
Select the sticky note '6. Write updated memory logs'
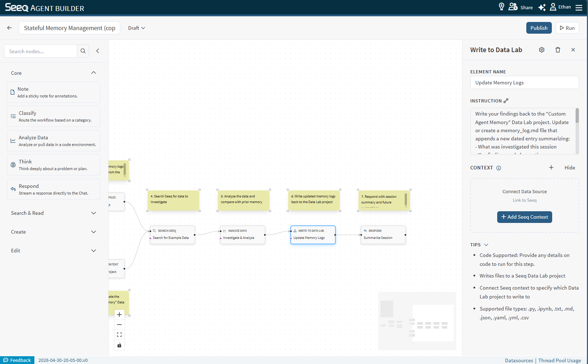(x=314, y=200)
